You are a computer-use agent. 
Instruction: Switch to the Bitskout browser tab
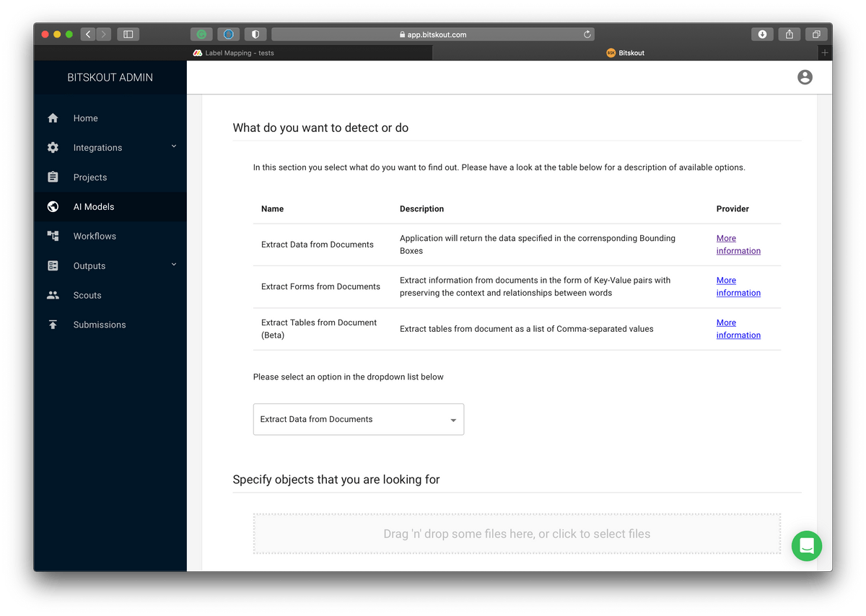tap(626, 53)
